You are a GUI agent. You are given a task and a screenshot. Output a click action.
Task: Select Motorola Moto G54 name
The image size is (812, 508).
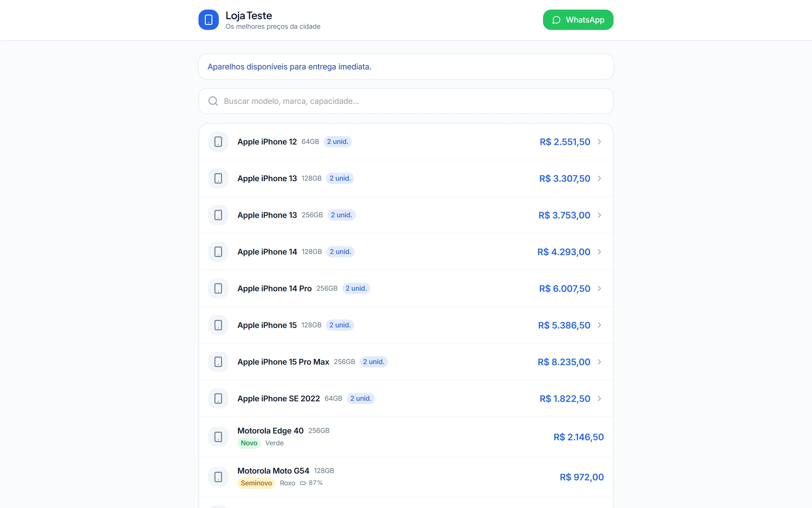273,471
